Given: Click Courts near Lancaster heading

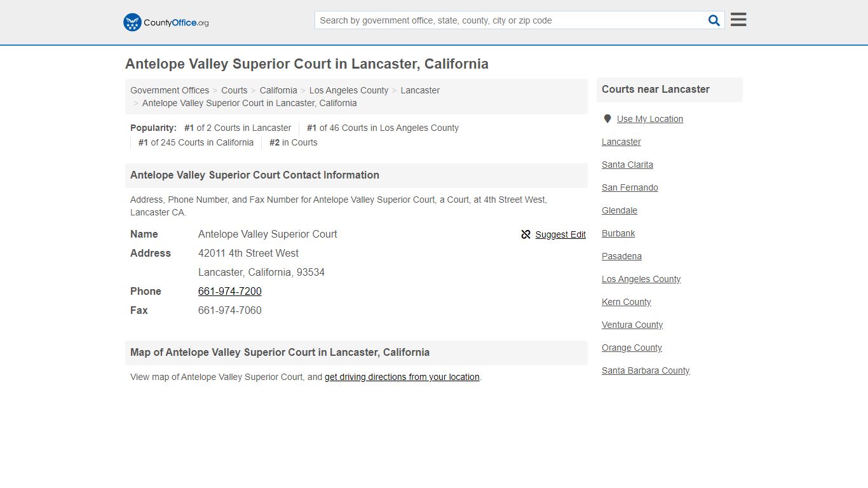Looking at the screenshot, I should (x=656, y=90).
